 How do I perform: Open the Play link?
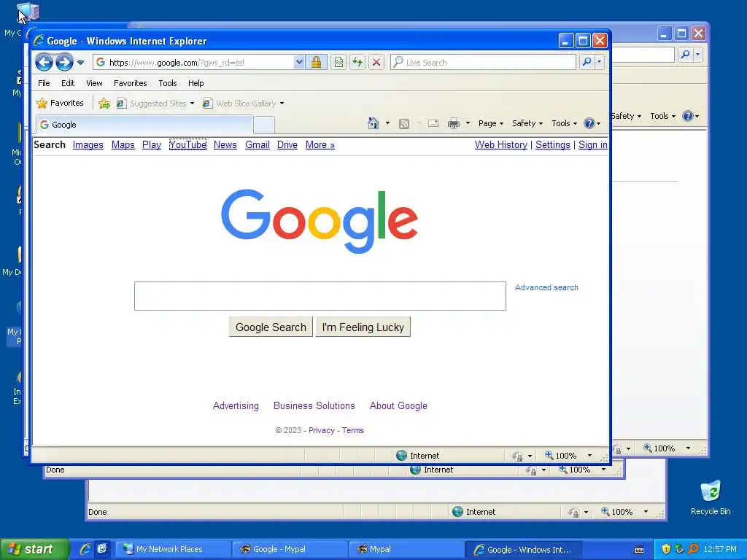152,145
